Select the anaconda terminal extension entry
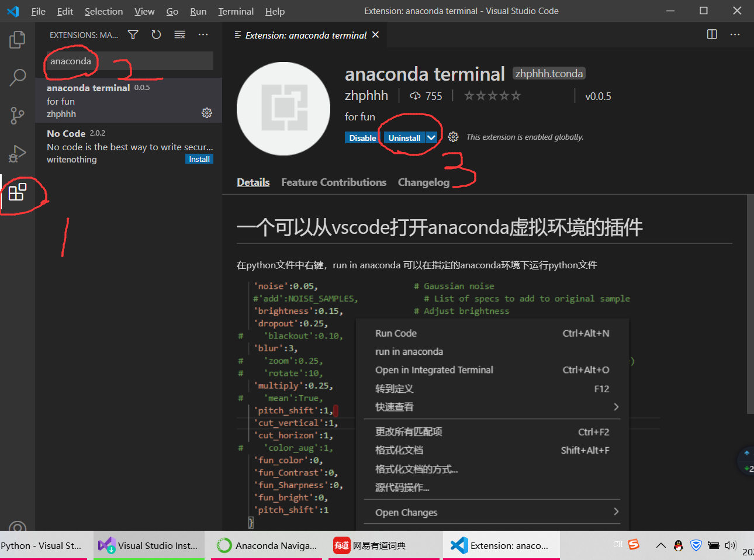The height and width of the screenshot is (560, 754). pyautogui.click(x=129, y=101)
